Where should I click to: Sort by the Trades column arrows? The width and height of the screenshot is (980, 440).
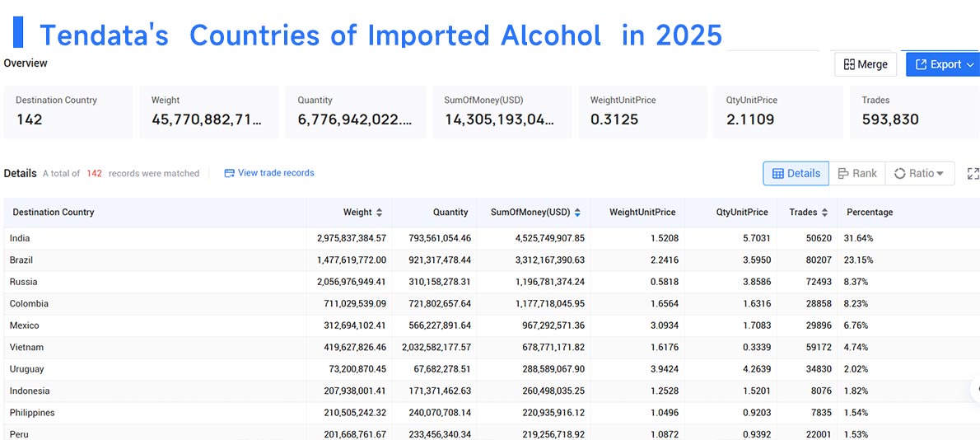click(x=824, y=213)
